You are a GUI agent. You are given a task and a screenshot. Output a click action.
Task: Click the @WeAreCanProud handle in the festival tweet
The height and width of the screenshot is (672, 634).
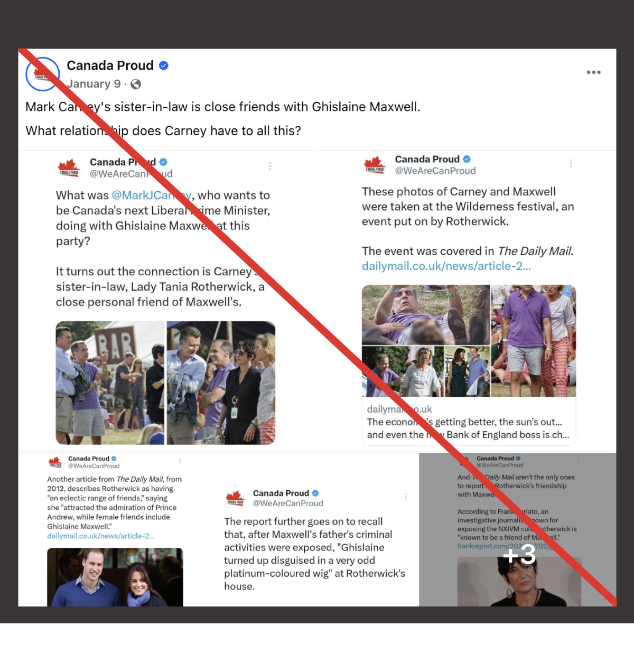[x=435, y=171]
